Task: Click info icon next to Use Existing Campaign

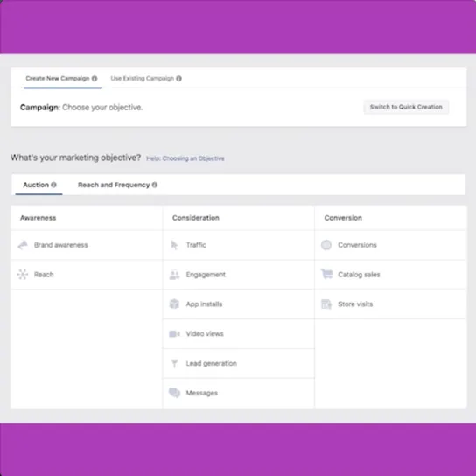Action: [x=179, y=79]
